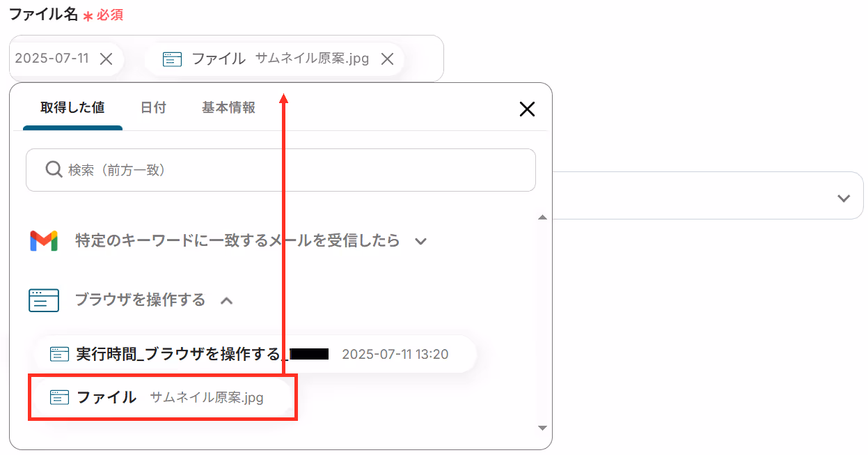868x455 pixels.
Task: Click the scrollbar down arrow
Action: pos(543,427)
